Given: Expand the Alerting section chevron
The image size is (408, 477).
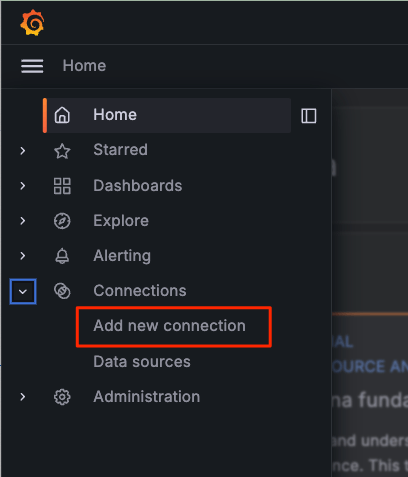Looking at the screenshot, I should coord(23,256).
